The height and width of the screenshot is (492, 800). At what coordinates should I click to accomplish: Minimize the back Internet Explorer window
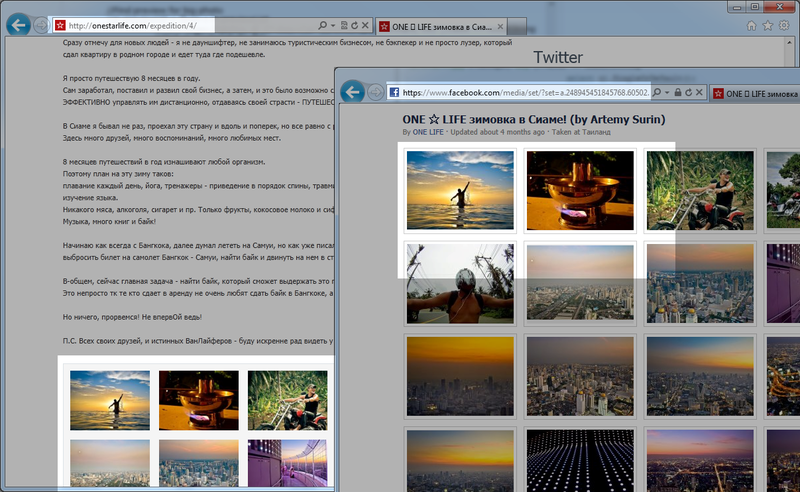point(737,7)
